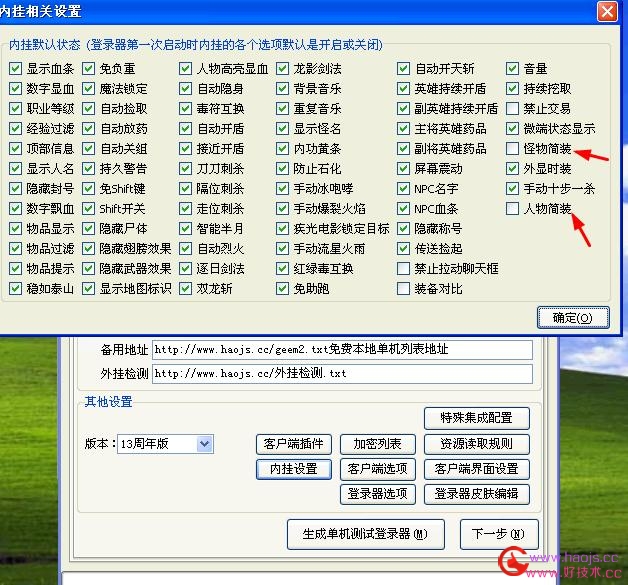Toggle 智能半月 checkbox
Viewport: 628px width, 585px height.
(185, 229)
